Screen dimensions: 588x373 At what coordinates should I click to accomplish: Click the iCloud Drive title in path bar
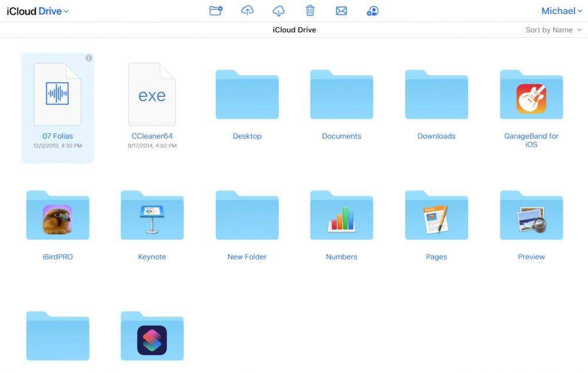click(295, 30)
